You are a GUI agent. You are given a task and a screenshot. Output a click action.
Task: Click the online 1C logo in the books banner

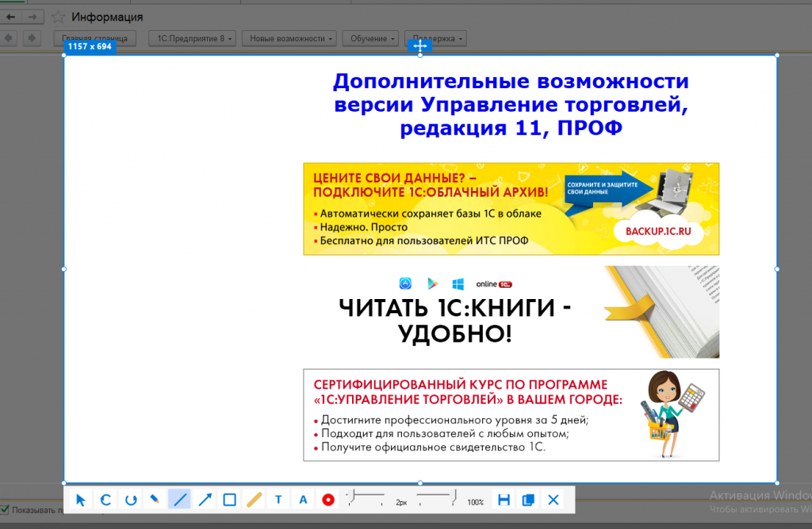[x=494, y=284]
